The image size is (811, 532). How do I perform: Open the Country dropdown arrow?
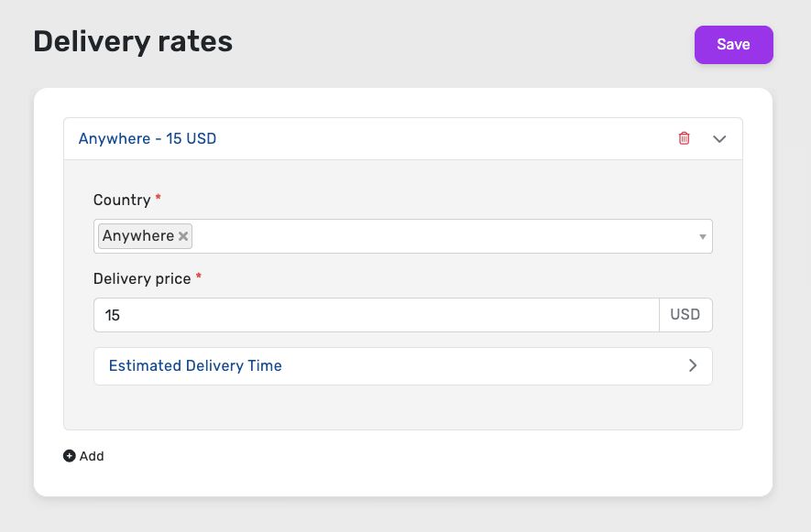(702, 237)
